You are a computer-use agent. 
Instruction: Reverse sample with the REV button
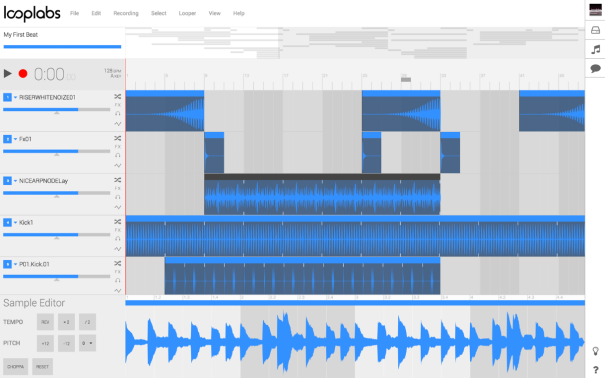pyautogui.click(x=45, y=322)
